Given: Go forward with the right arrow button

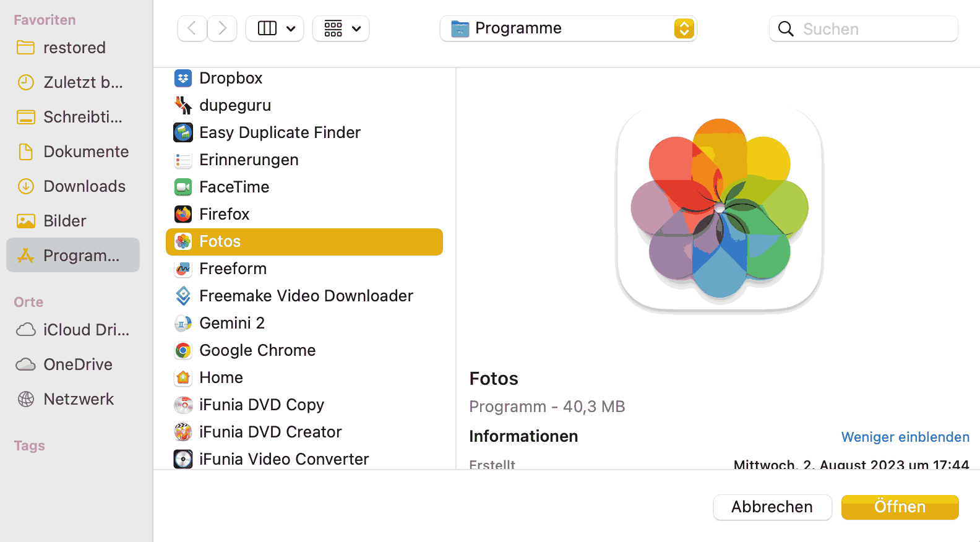Looking at the screenshot, I should [x=222, y=28].
